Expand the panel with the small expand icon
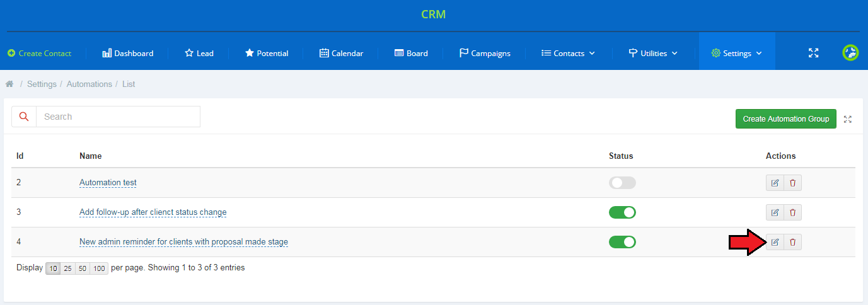868x305 pixels. click(848, 119)
